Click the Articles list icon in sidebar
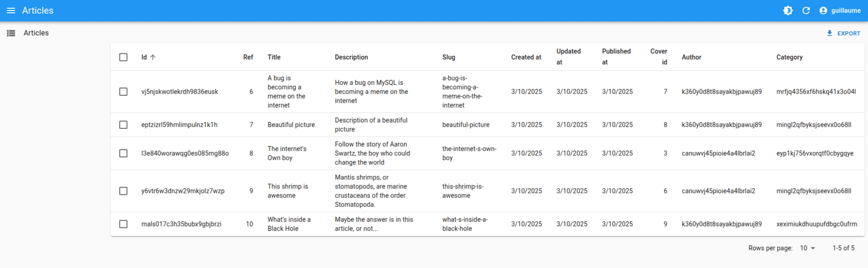The height and width of the screenshot is (268, 868). [11, 33]
